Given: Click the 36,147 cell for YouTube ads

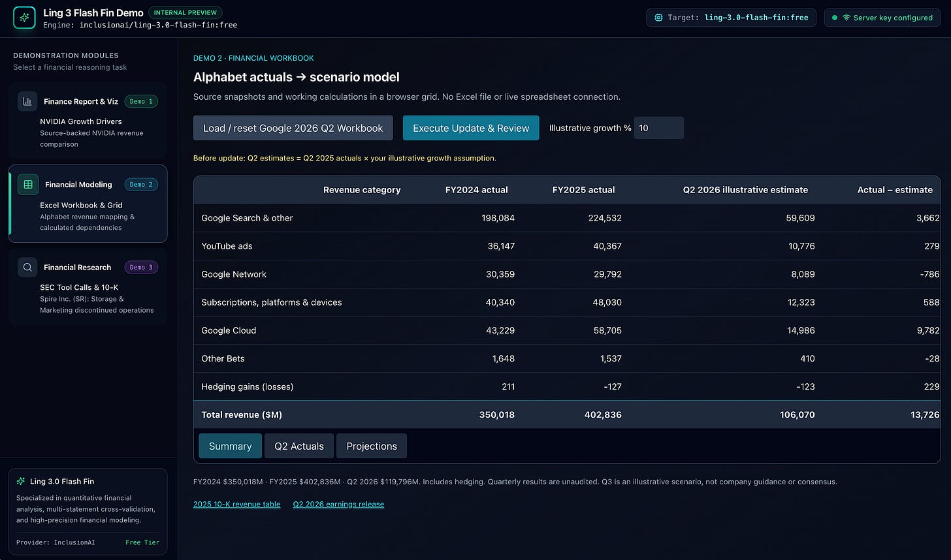Looking at the screenshot, I should pos(500,246).
